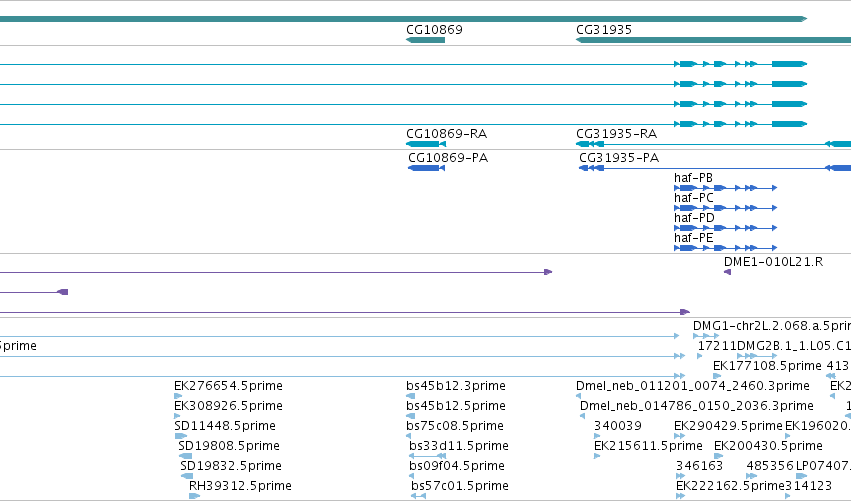Click the bs33d11.5prime feature glyph

[x=428, y=456]
